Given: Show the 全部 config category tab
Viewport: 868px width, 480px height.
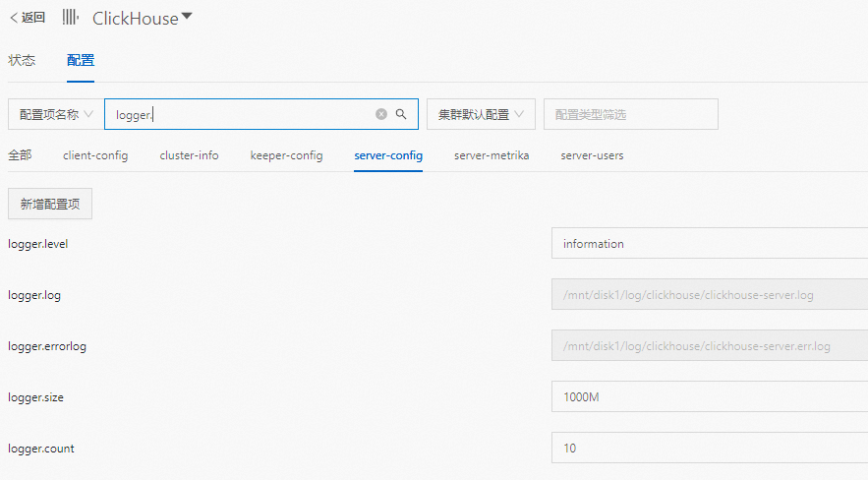Looking at the screenshot, I should click(x=20, y=155).
